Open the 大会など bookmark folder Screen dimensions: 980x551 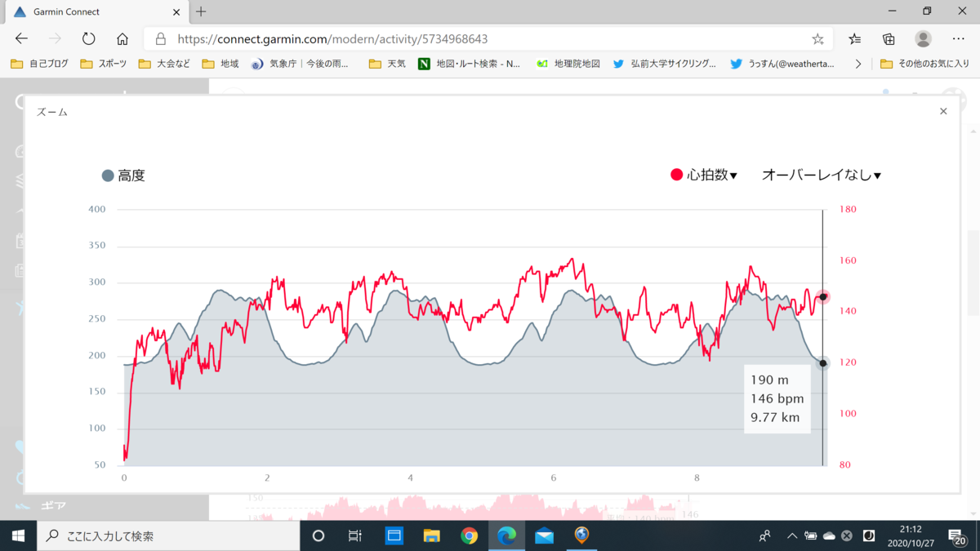click(x=164, y=64)
